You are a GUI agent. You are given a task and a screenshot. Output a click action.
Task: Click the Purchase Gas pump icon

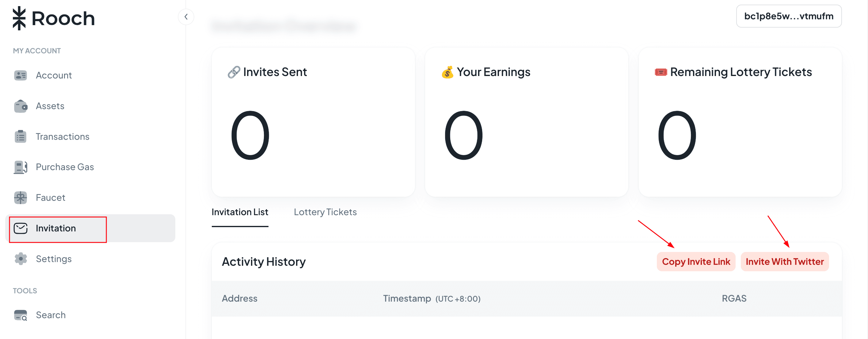coord(21,167)
